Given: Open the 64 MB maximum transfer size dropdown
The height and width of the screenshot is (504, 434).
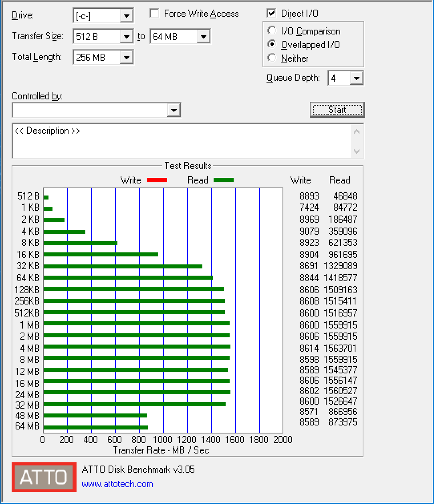Looking at the screenshot, I should pyautogui.click(x=203, y=37).
